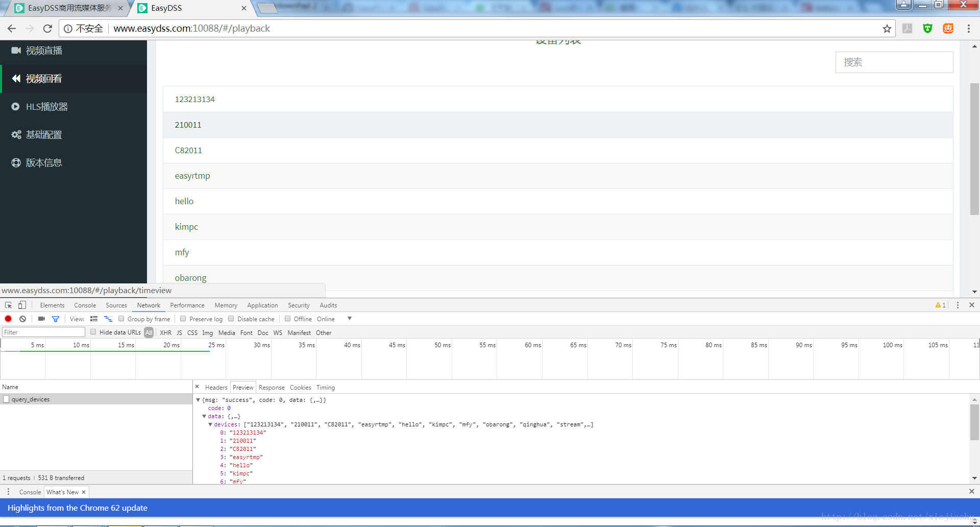The width and height of the screenshot is (980, 527).
Task: Click the browser back arrow
Action: (12, 29)
